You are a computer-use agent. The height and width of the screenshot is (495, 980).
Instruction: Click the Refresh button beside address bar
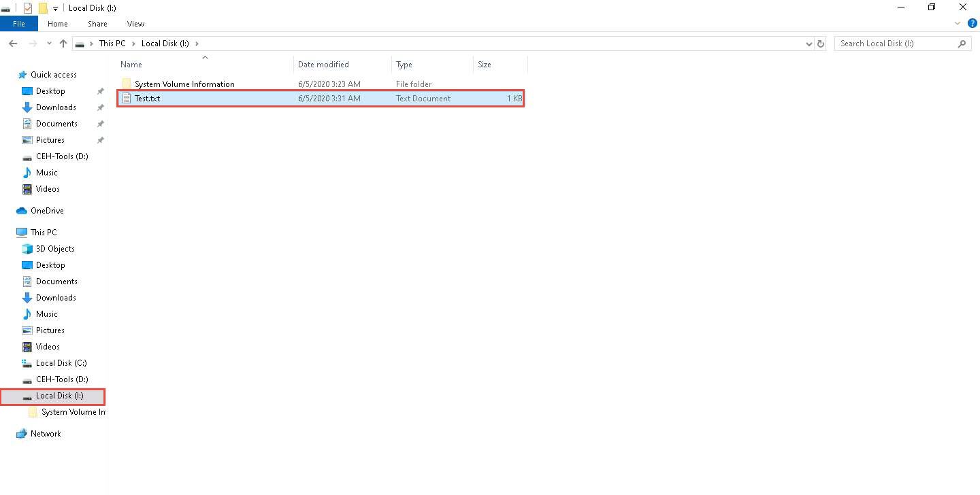click(x=821, y=44)
